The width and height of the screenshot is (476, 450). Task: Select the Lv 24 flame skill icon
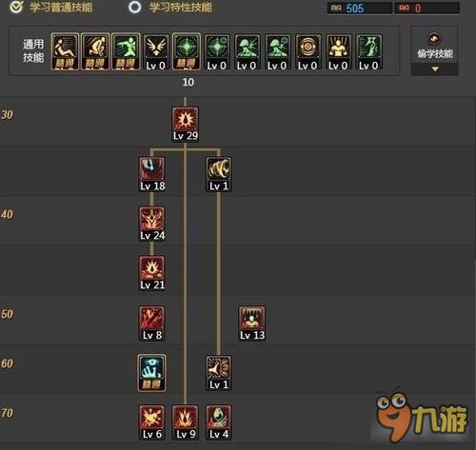152,224
